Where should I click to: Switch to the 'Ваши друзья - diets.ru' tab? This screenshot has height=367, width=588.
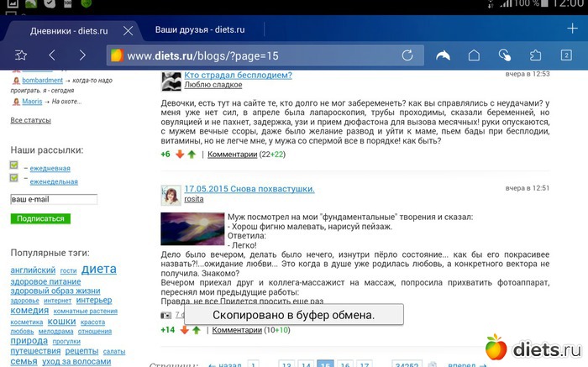[x=201, y=30]
